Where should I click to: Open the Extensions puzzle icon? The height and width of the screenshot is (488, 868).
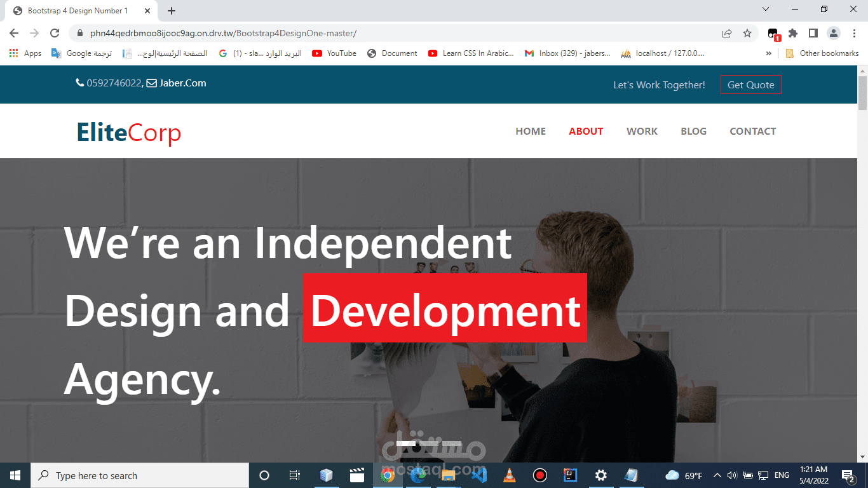(793, 32)
